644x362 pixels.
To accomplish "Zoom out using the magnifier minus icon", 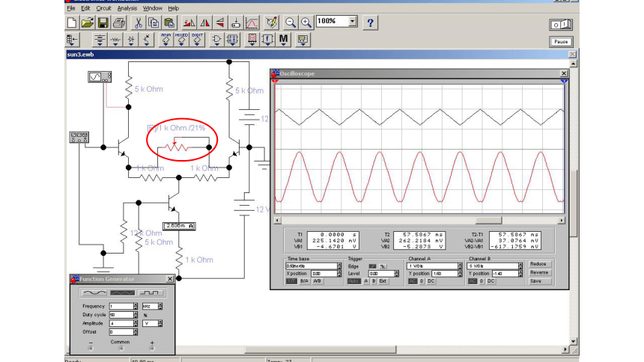I will [x=291, y=22].
